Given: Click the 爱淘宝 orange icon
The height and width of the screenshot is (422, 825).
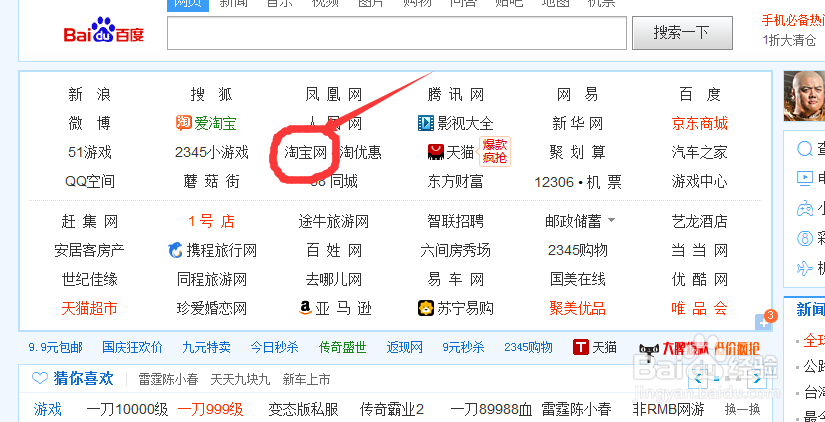Looking at the screenshot, I should click(x=184, y=123).
